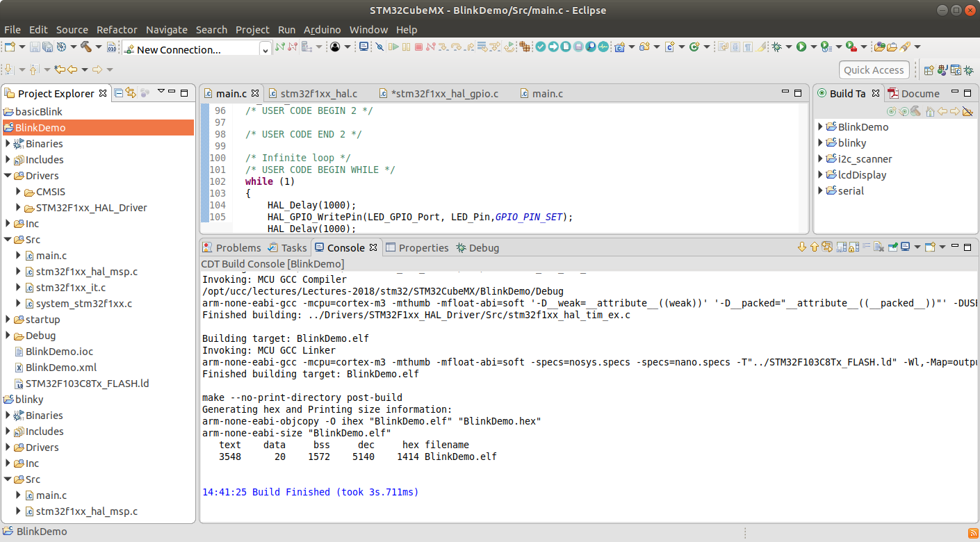This screenshot has width=980, height=542.
Task: Open the Help menu
Action: [407, 30]
